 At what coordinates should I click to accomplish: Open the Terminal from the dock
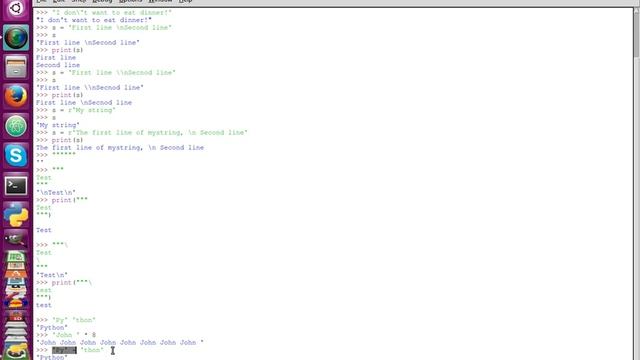16,185
